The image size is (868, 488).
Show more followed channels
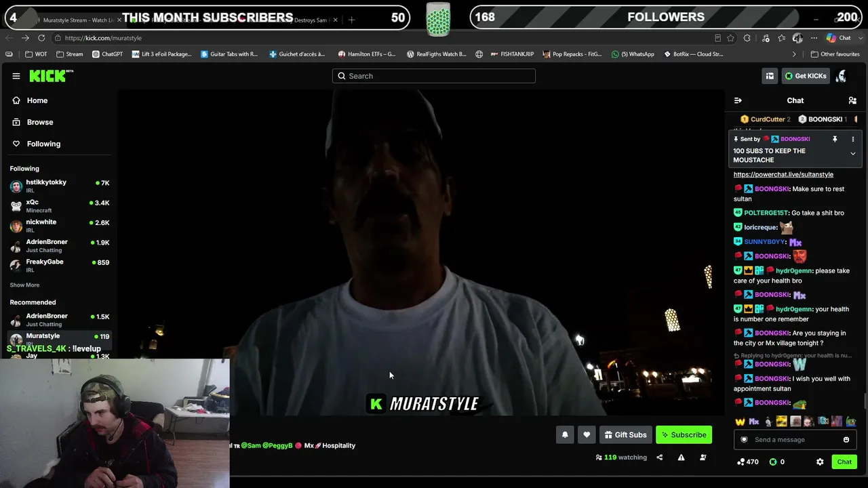coord(24,285)
